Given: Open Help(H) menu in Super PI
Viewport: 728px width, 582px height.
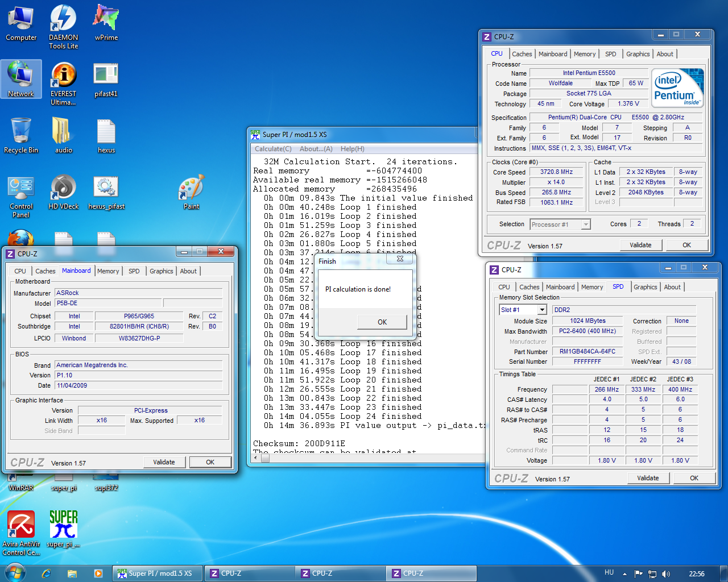Looking at the screenshot, I should tap(353, 149).
